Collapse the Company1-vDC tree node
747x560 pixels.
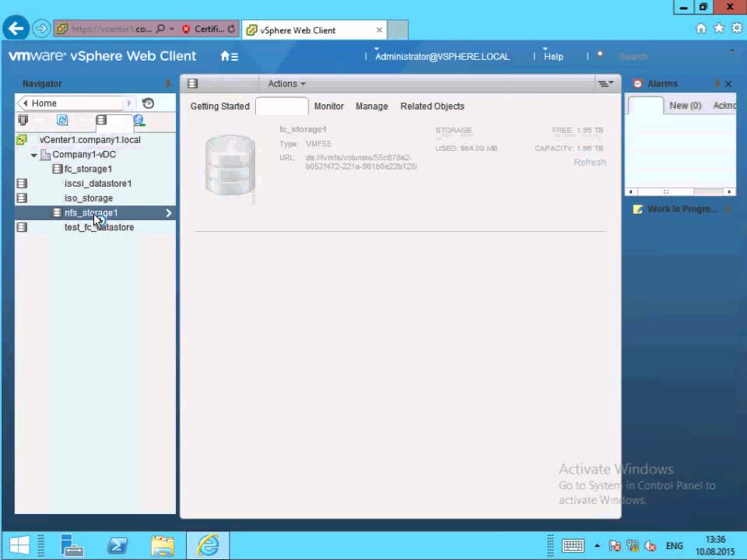(33, 156)
